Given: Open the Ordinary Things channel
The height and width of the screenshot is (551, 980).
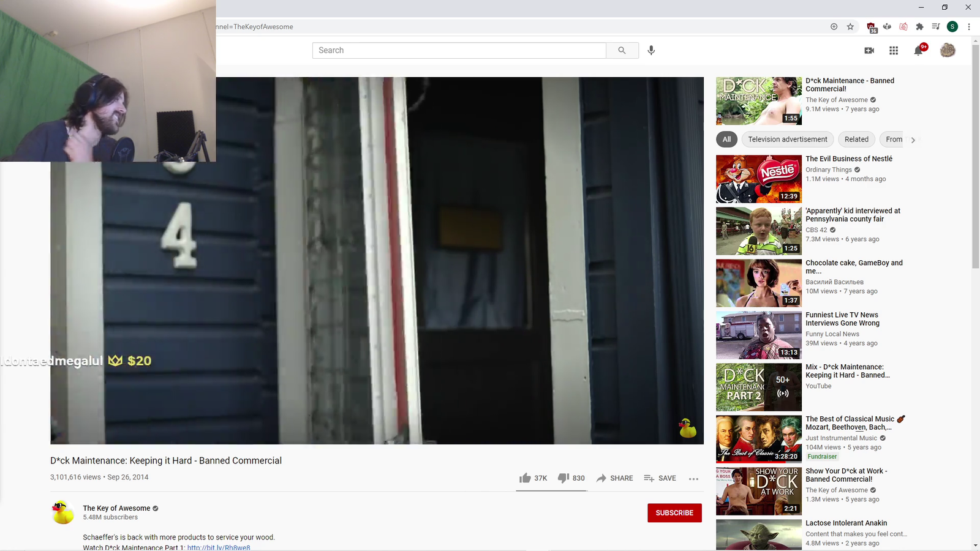Looking at the screenshot, I should [x=829, y=170].
